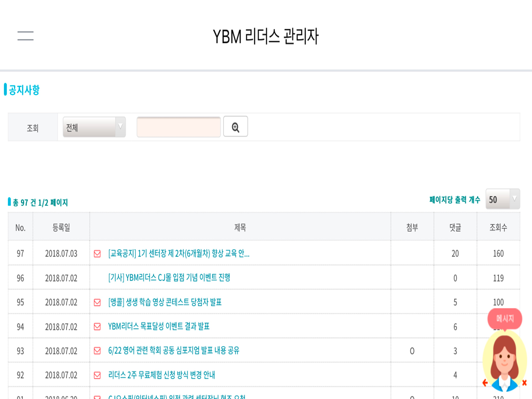
Task: Click the 조회 label in search bar
Action: click(x=33, y=128)
